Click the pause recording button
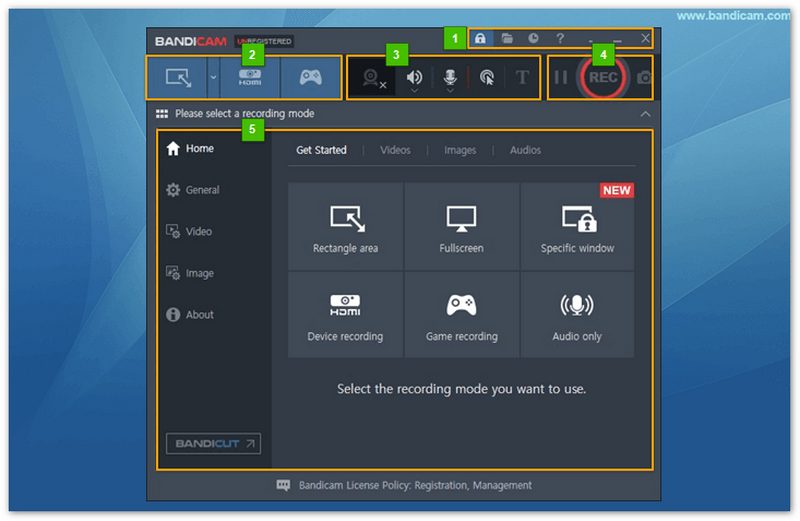Image resolution: width=800 pixels, height=521 pixels. point(560,78)
